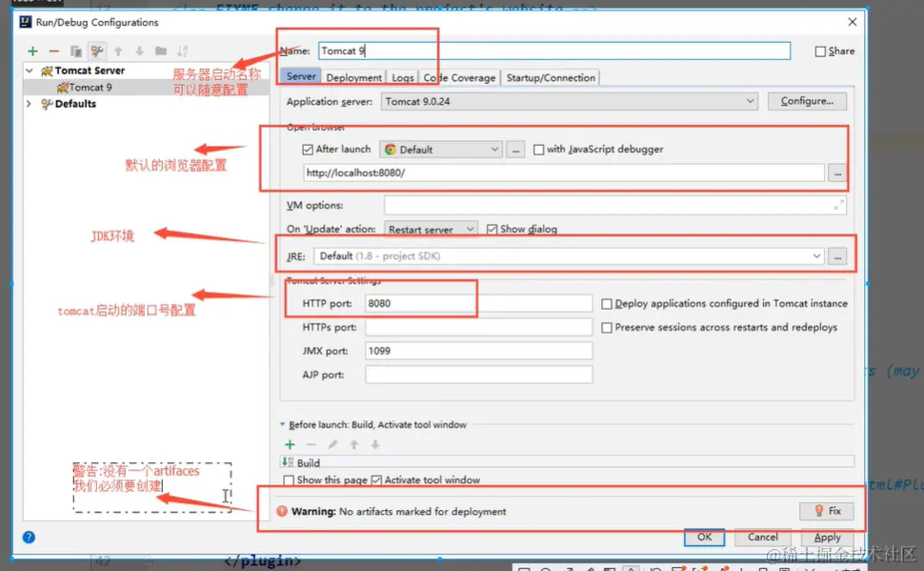Open the JRE dropdown

point(569,256)
